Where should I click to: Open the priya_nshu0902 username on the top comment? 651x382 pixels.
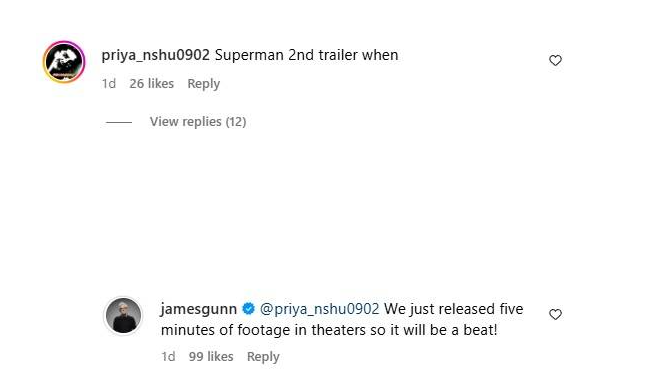click(155, 55)
